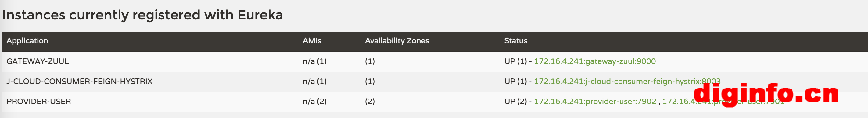Open the provider-user:7901 instance link

tap(723, 102)
